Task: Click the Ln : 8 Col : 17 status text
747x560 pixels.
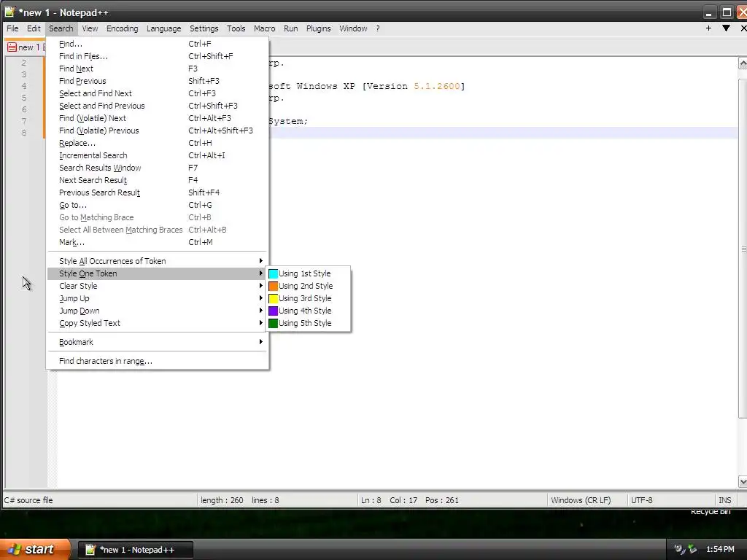Action: click(x=389, y=500)
